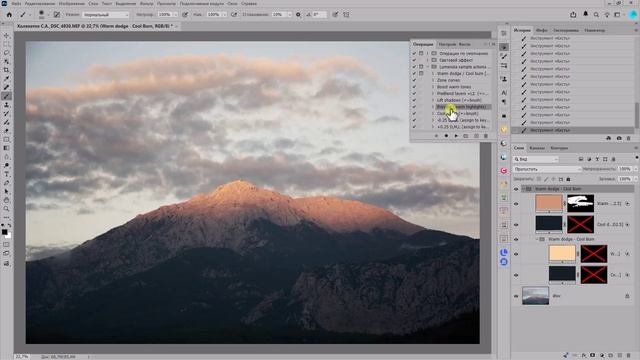Screen dimensions: 640x360
Task: Toggle visibility of the light peach layer
Action: click(x=516, y=254)
